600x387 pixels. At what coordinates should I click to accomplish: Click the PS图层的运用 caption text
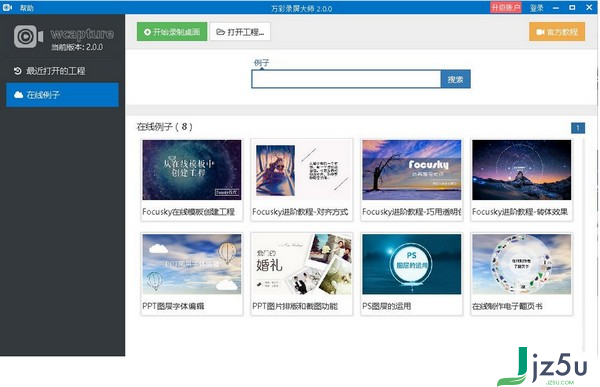386,306
